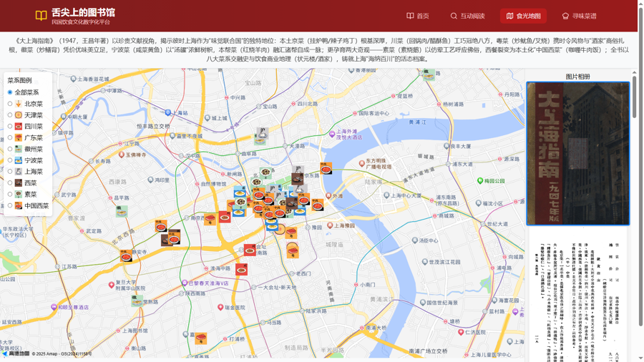This screenshot has width=644, height=362.
Task: Open the 首页 home tab
Action: (x=418, y=16)
